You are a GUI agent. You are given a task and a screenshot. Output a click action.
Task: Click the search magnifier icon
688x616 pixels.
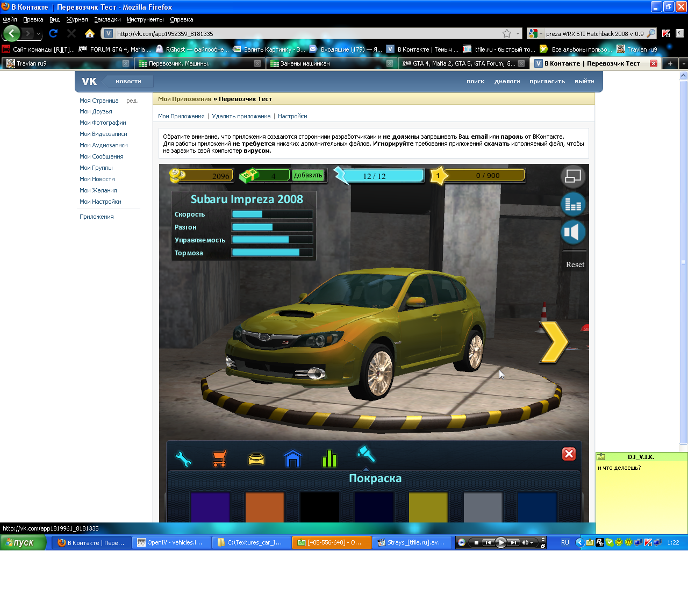pos(651,33)
